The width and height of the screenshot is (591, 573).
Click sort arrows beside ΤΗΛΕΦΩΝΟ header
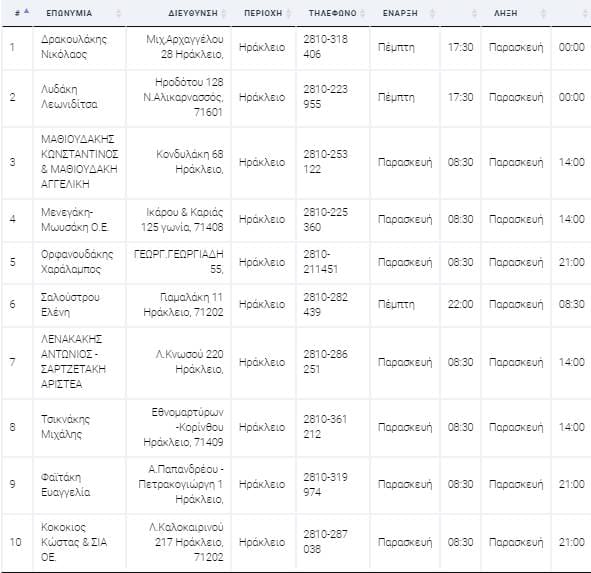(x=363, y=14)
